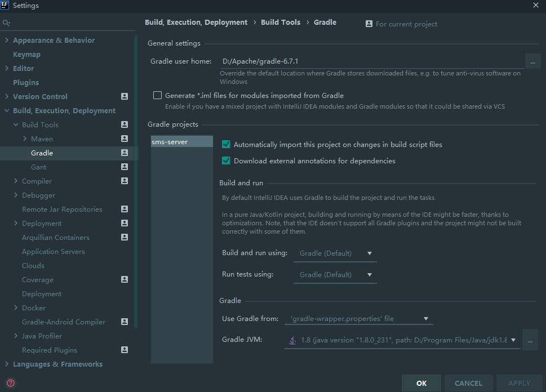Click Build Tools breadcrumb
The width and height of the screenshot is (546, 392).
tap(281, 23)
